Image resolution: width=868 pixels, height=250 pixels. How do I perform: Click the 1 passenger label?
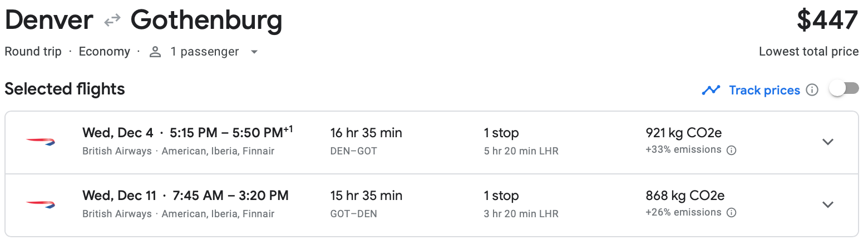pyautogui.click(x=204, y=52)
